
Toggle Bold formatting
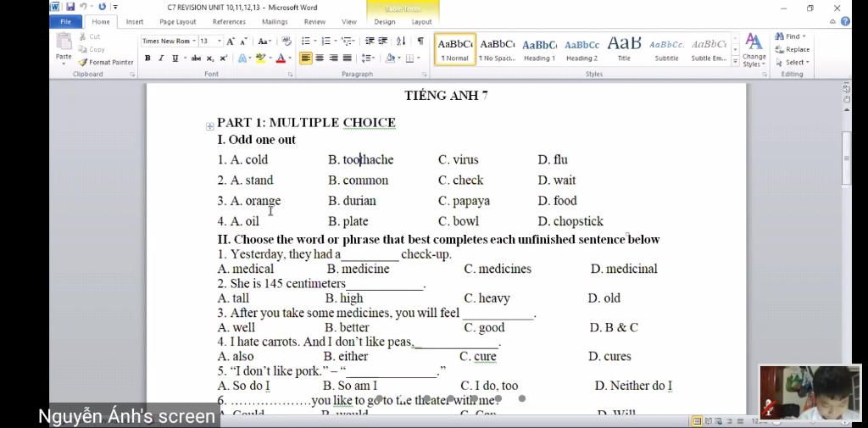coord(147,58)
